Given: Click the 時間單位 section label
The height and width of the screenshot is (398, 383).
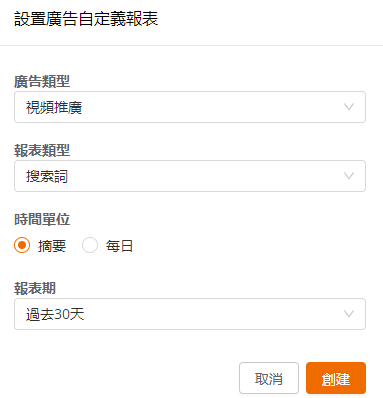Looking at the screenshot, I should click(42, 219).
